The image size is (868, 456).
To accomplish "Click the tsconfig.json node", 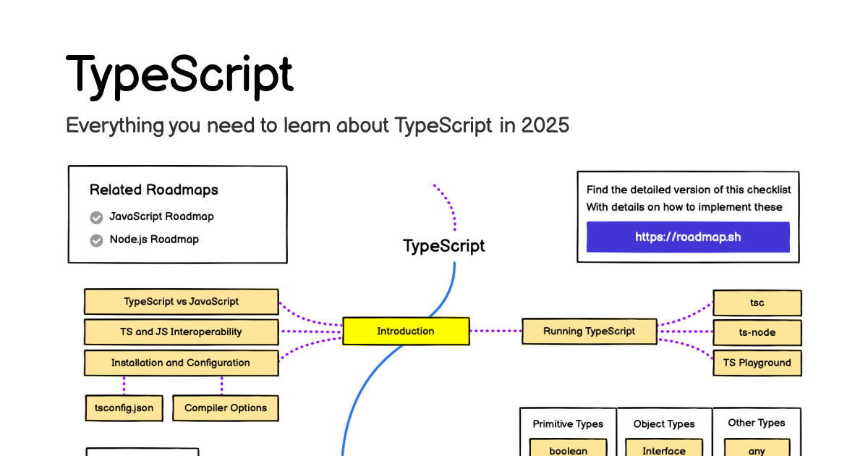I will 124,408.
